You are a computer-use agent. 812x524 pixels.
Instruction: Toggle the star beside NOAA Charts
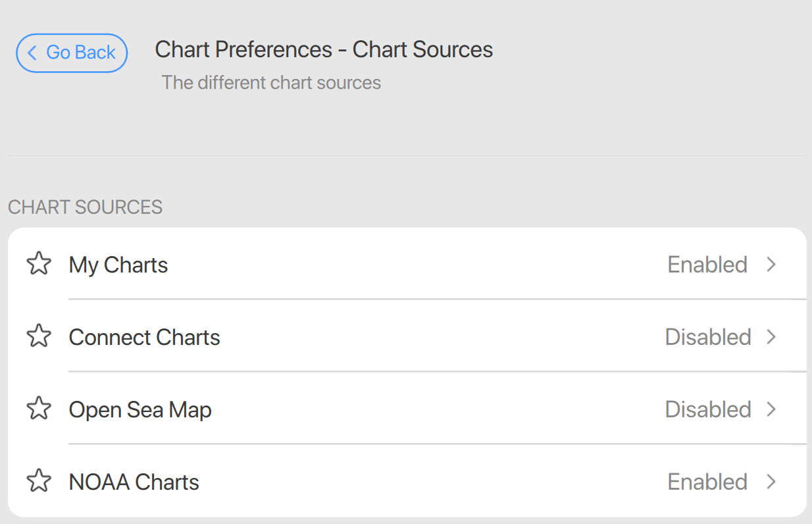point(39,481)
